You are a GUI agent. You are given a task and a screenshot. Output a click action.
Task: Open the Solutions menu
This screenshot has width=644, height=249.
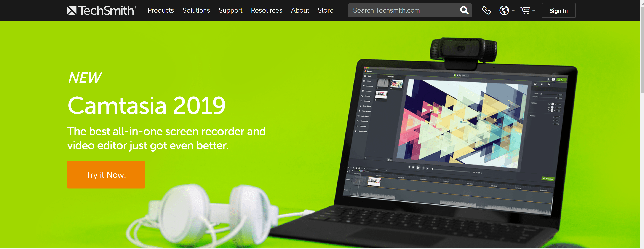pyautogui.click(x=196, y=10)
